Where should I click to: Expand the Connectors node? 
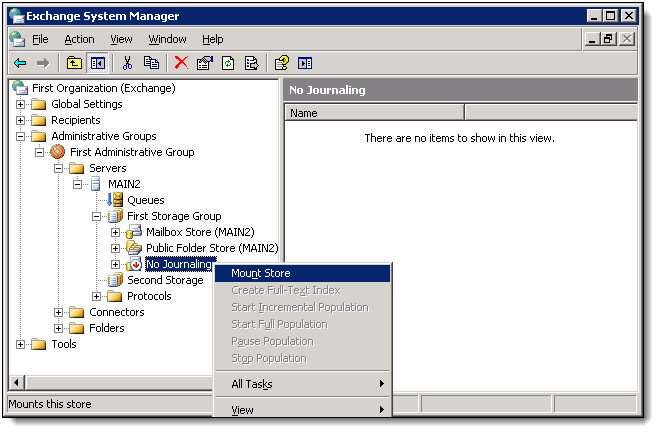(x=58, y=312)
